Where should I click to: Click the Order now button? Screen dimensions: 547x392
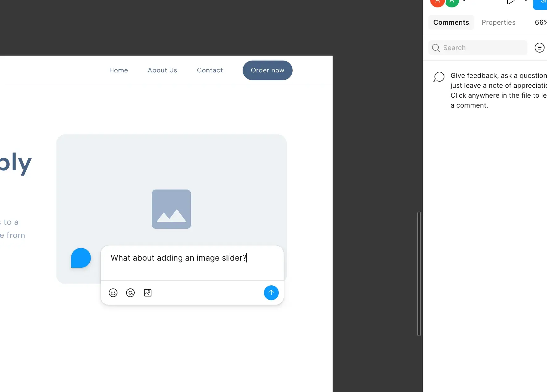267,70
